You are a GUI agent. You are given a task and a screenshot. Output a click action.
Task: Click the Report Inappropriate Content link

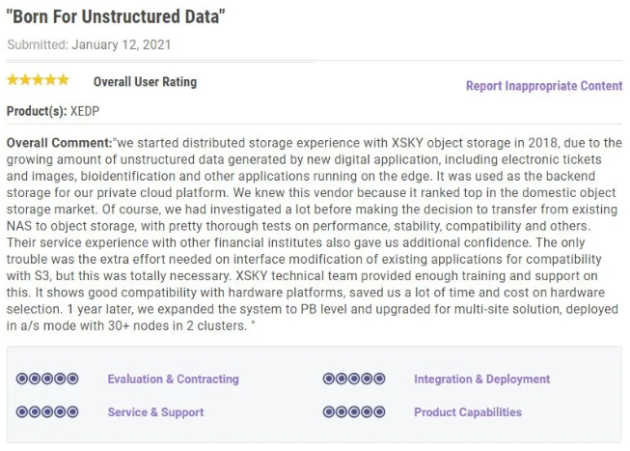click(x=544, y=86)
